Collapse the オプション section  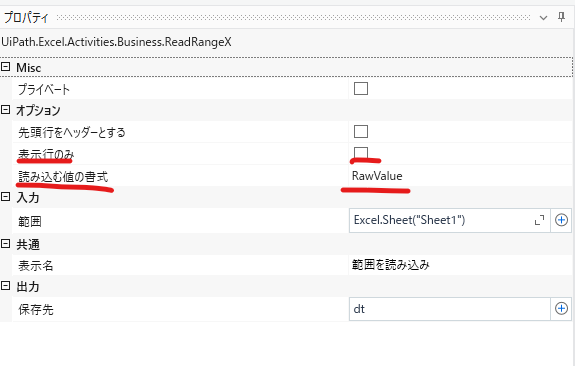coord(6,109)
